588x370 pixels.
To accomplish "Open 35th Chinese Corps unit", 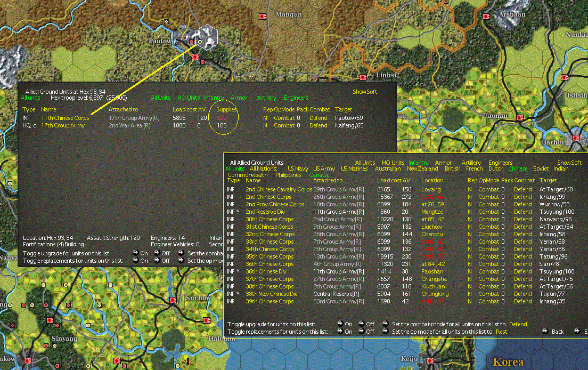I will 269,256.
